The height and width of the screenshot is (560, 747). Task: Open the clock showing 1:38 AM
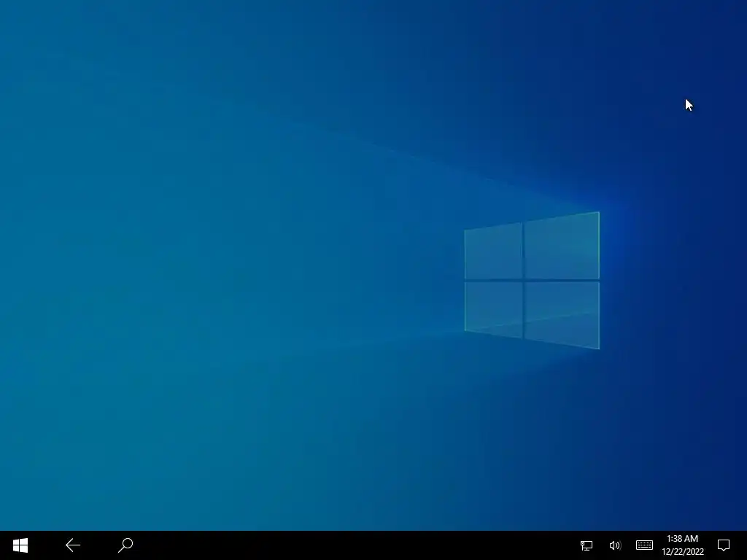pos(683,545)
